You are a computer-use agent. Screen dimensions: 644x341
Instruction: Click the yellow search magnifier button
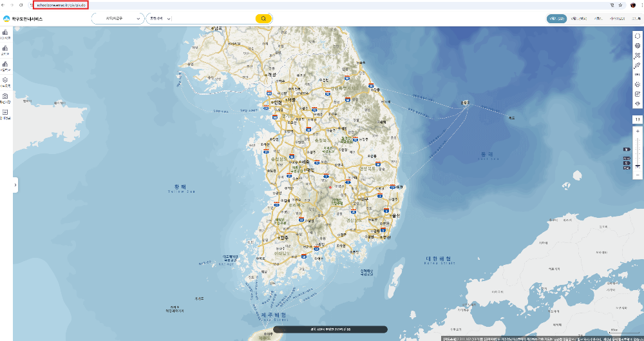(x=263, y=19)
